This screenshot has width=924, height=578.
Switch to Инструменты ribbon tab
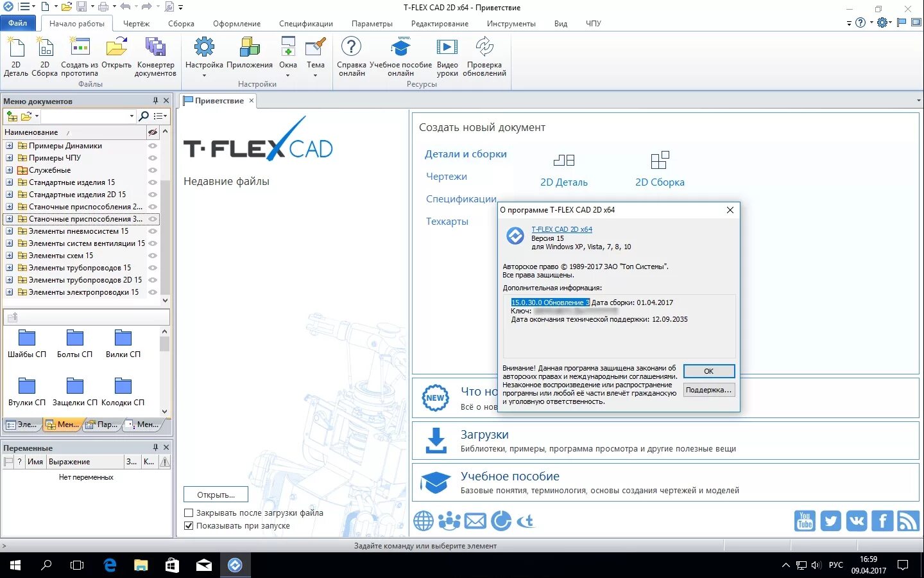coord(511,24)
